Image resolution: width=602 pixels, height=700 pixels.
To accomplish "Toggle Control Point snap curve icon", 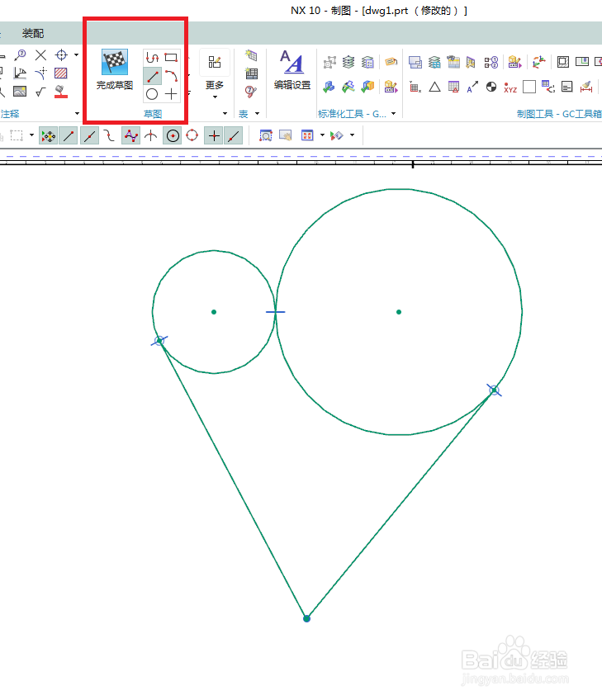I will click(x=109, y=135).
